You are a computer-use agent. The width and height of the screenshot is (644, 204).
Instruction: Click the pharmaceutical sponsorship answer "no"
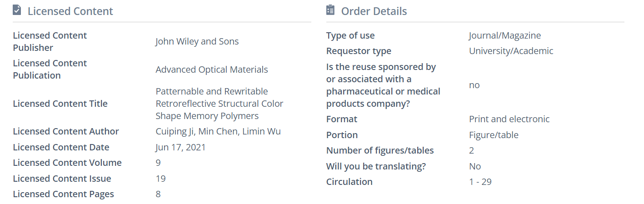click(474, 85)
